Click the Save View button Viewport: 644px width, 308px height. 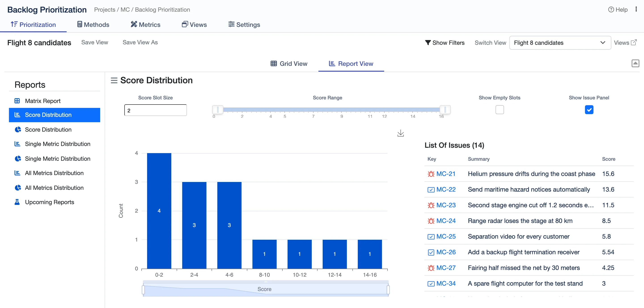pyautogui.click(x=95, y=42)
